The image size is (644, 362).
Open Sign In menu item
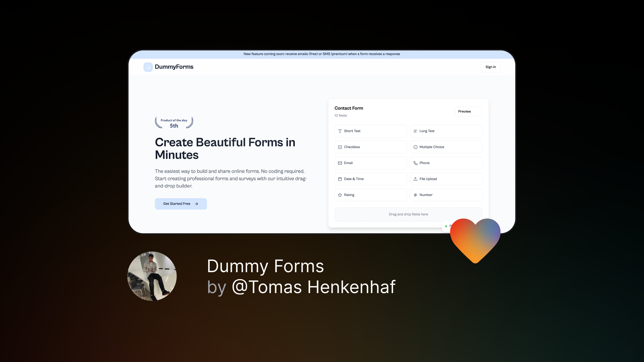[x=491, y=67]
